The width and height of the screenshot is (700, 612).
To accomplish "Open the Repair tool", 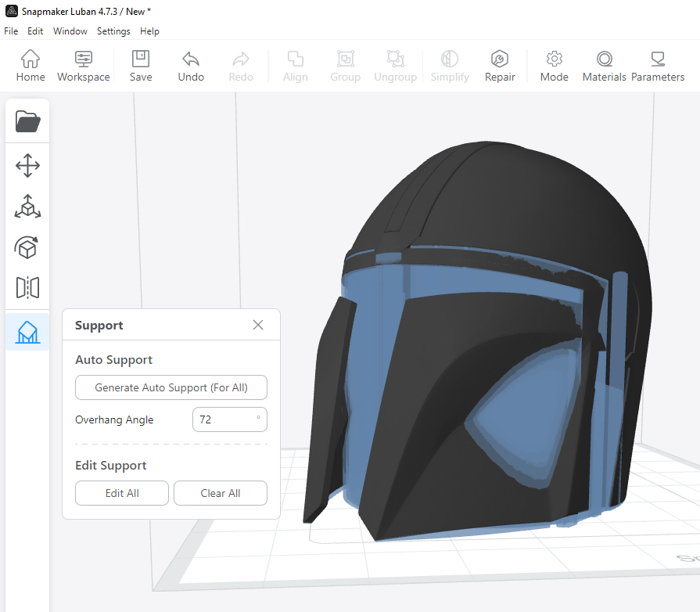I will pos(500,66).
